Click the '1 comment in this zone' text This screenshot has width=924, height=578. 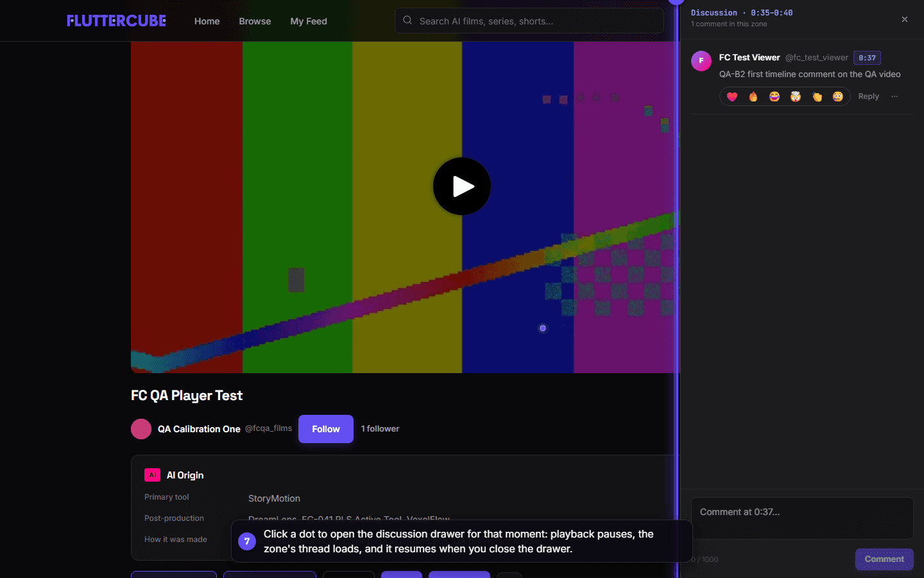coord(729,24)
